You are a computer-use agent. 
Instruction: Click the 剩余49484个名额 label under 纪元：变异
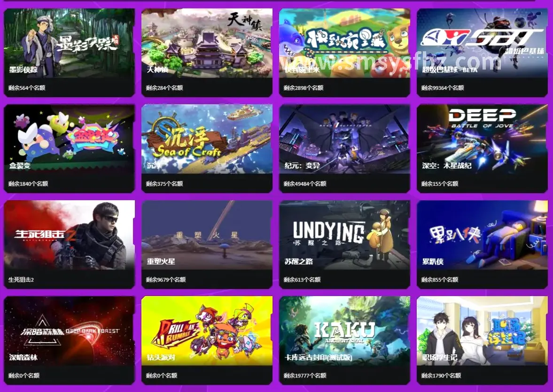coord(305,184)
